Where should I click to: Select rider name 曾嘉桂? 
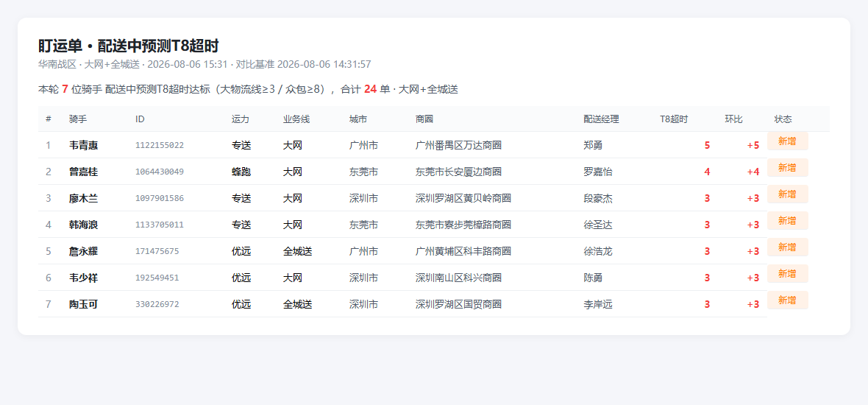(x=84, y=172)
